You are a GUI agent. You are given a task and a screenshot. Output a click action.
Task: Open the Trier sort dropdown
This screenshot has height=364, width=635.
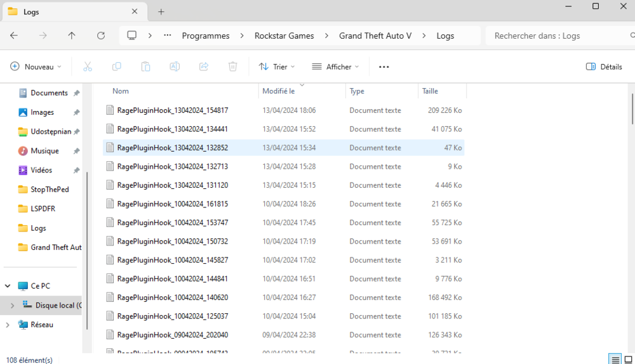point(277,67)
